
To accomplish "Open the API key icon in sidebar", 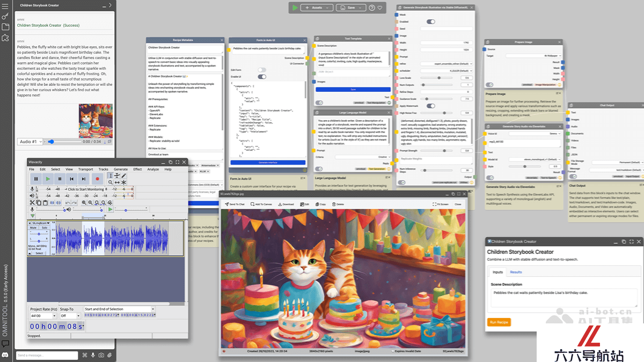I will coord(5,16).
